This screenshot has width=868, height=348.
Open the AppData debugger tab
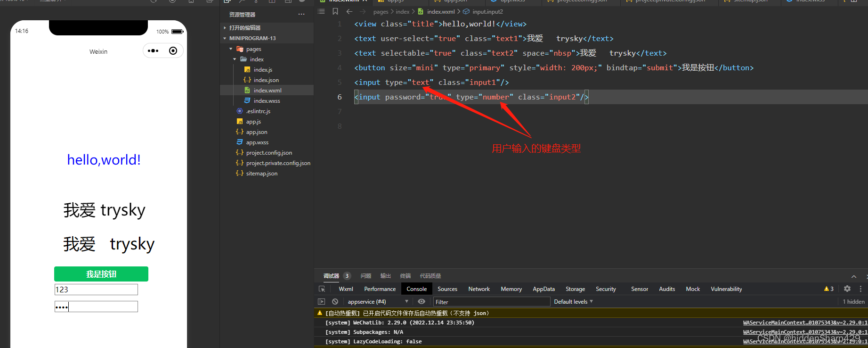[x=544, y=289]
